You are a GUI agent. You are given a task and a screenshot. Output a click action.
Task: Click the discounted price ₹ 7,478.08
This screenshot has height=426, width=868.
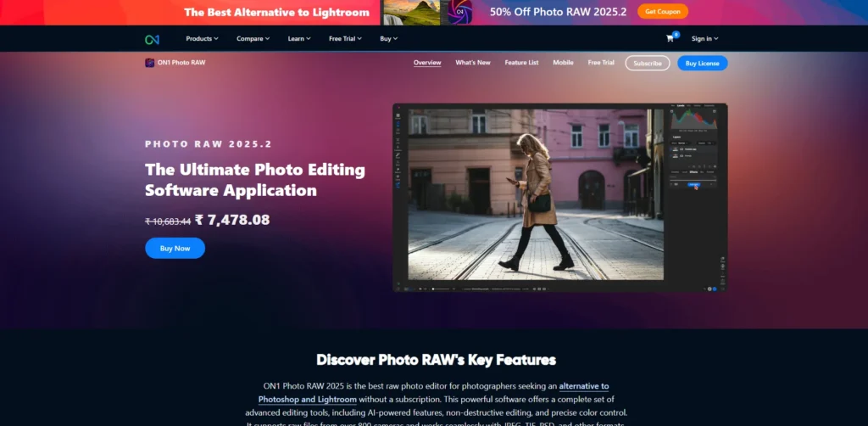[232, 220]
